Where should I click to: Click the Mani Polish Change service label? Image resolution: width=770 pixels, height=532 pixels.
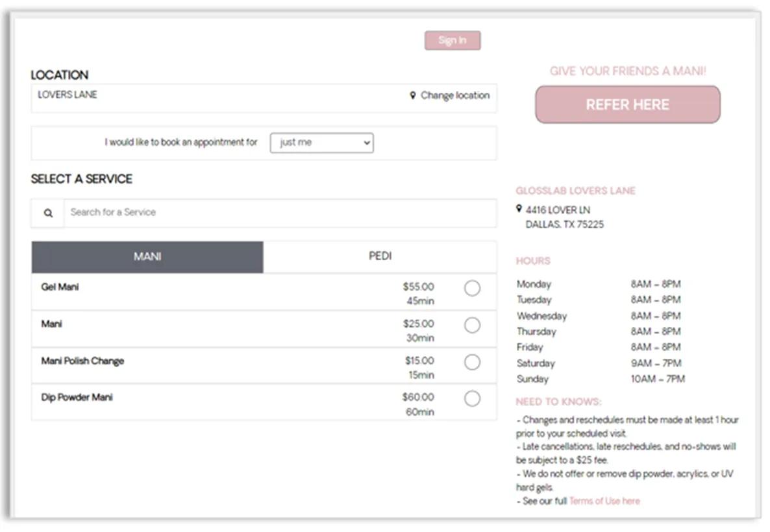82,361
